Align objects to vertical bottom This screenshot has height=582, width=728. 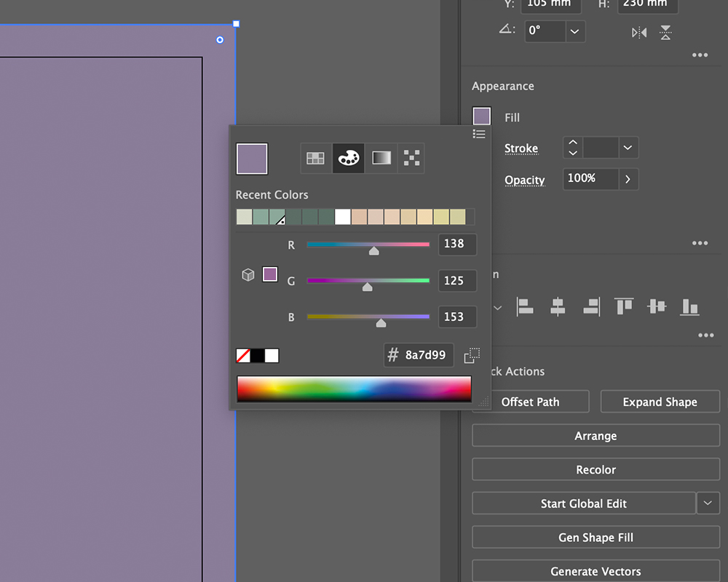[x=689, y=307]
